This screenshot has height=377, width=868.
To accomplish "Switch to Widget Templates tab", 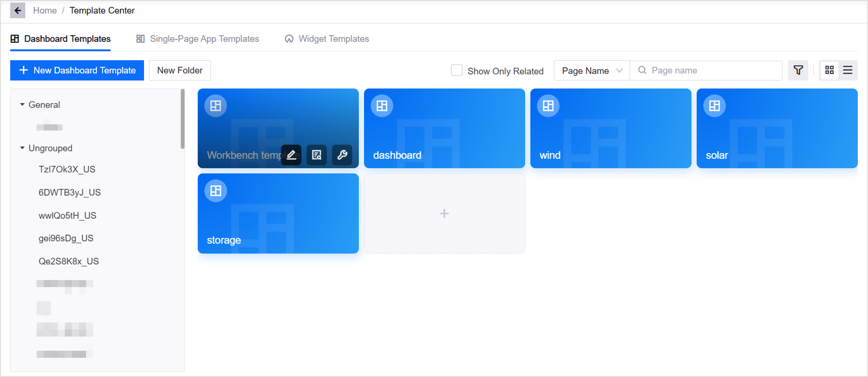I will pos(327,39).
